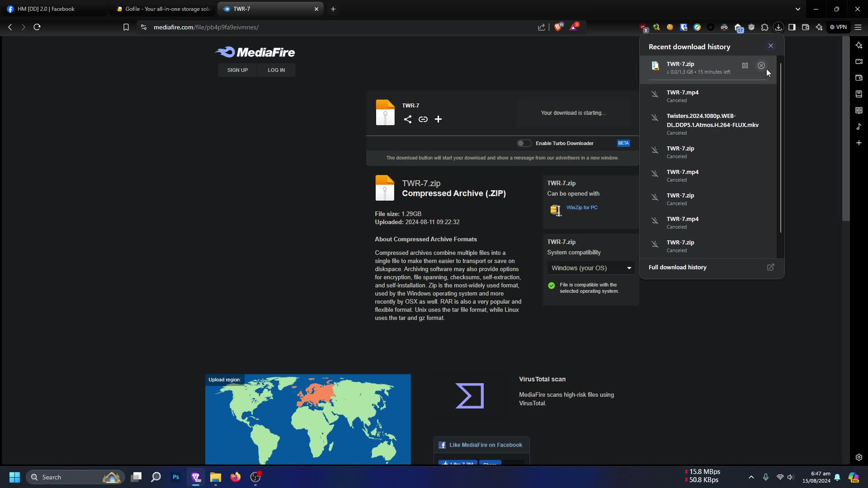Open the Bitwarden shield extension icon
The height and width of the screenshot is (488, 868).
[684, 27]
